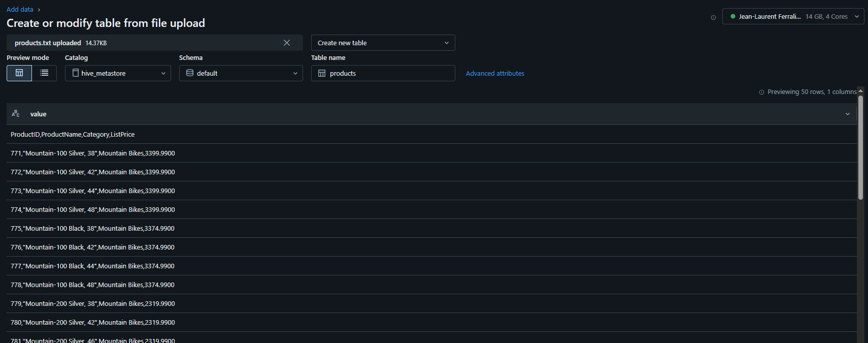The height and width of the screenshot is (343, 868).
Task: Select the value column header
Action: (431, 114)
